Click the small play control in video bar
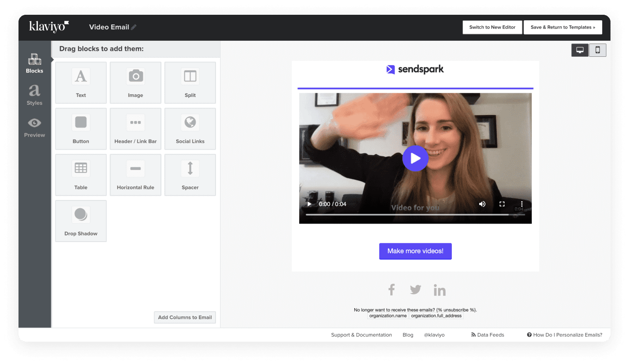The height and width of the screenshot is (364, 629). point(309,204)
